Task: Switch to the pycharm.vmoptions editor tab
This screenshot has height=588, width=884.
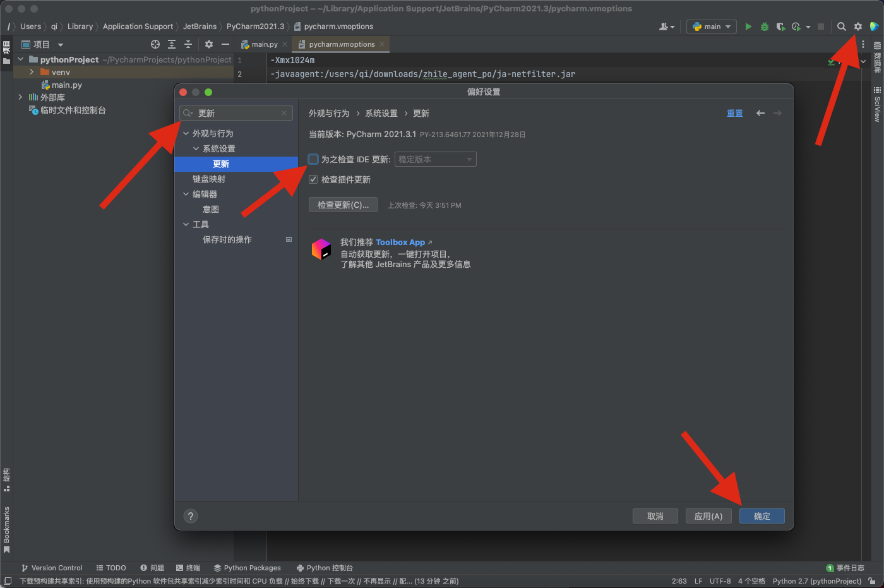Action: (x=341, y=44)
